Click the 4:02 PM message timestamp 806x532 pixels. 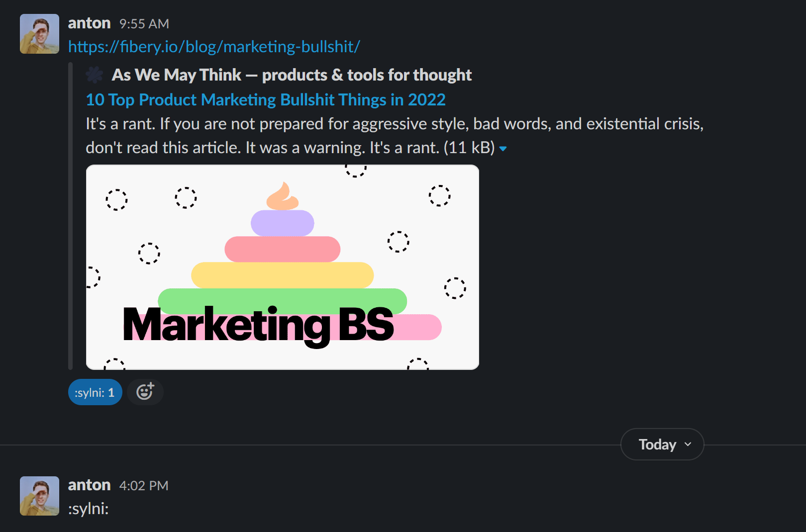tap(144, 486)
